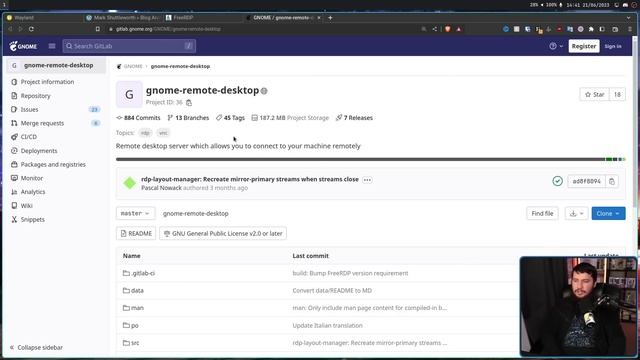640x360 pixels.
Task: Click the Monitor sidebar icon
Action: (14, 178)
